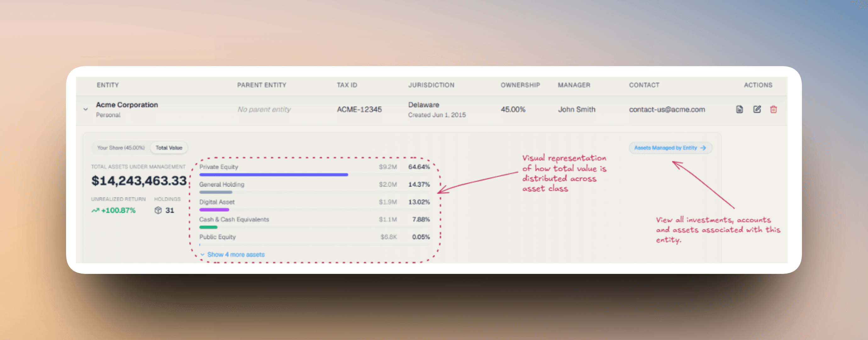Click the JURISDICTION column header
868x340 pixels.
pos(431,85)
